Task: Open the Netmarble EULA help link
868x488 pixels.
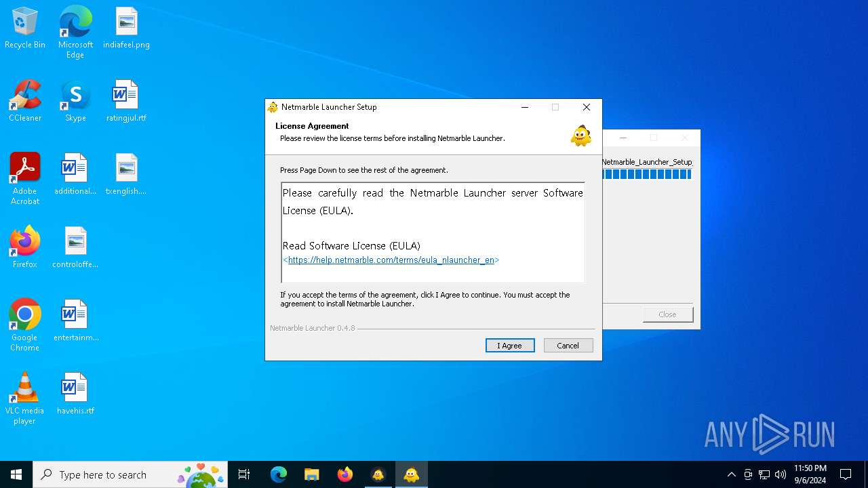Action: pyautogui.click(x=391, y=260)
